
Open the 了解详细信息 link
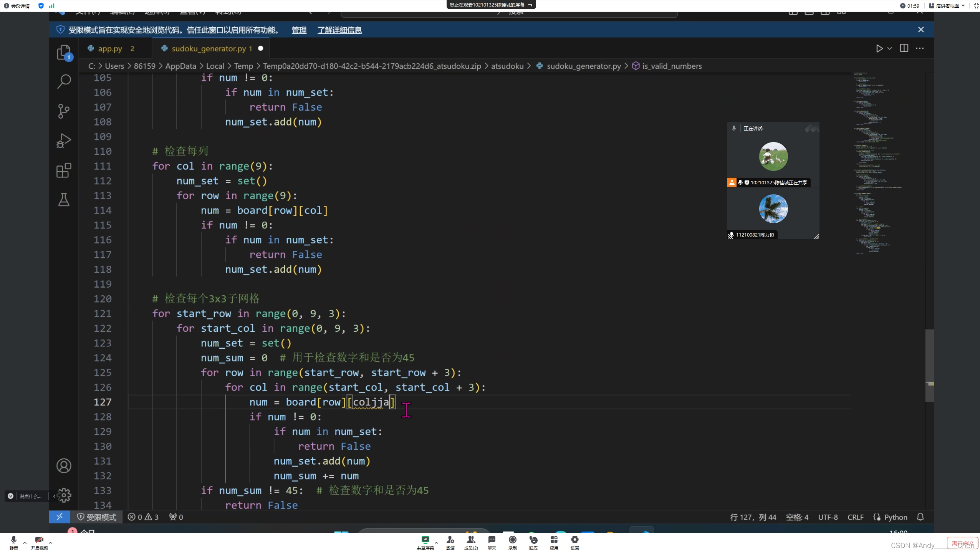(x=339, y=30)
